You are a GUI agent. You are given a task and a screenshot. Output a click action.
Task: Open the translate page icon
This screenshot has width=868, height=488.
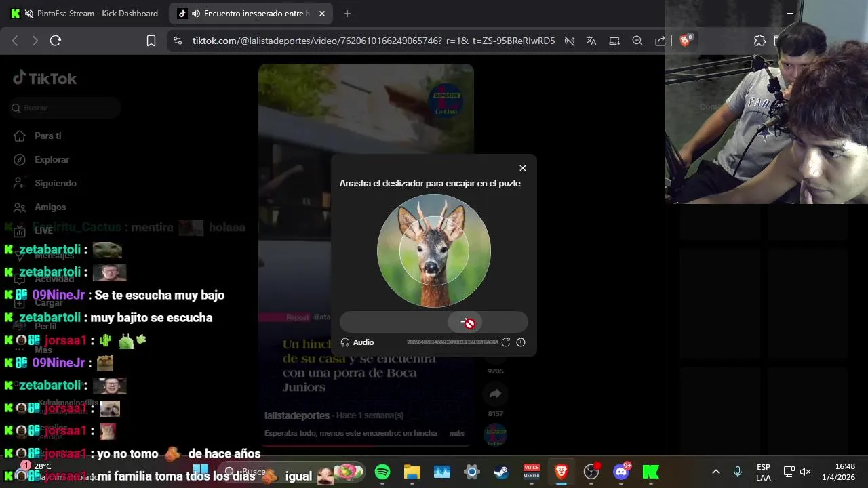591,41
